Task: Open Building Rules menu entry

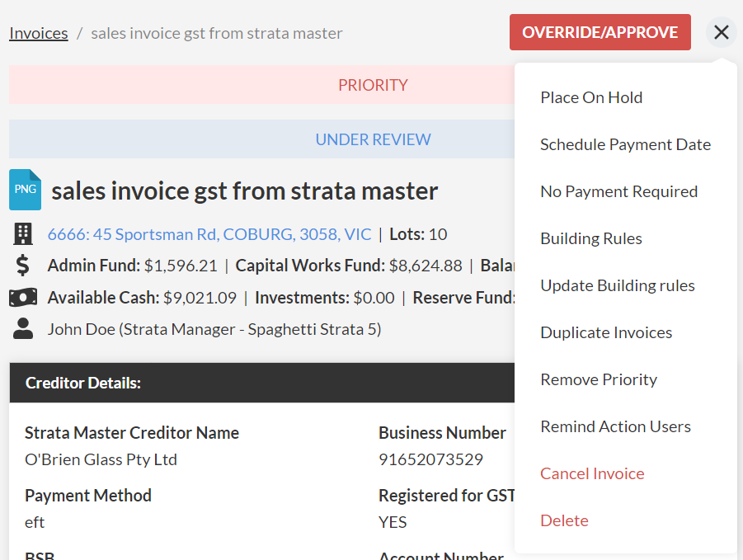Action: (x=591, y=238)
